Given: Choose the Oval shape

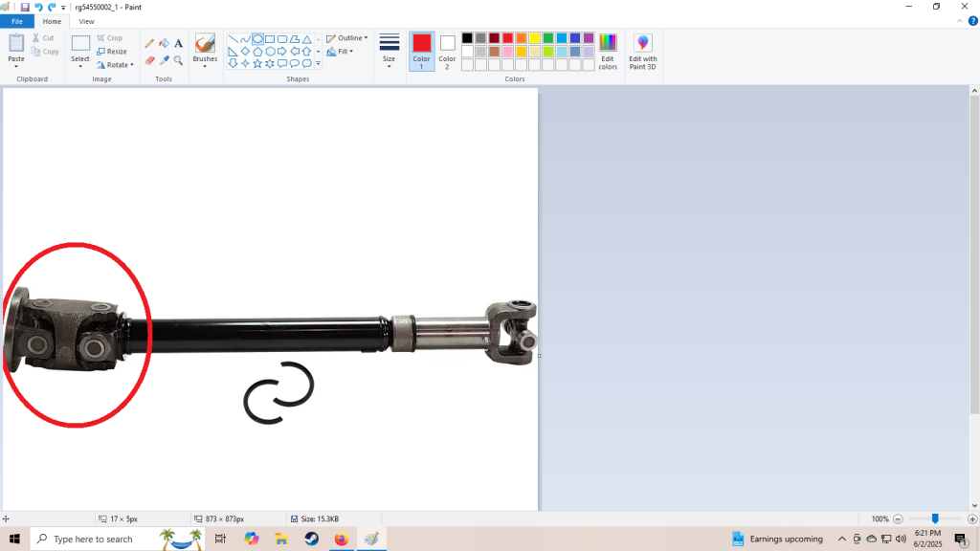Looking at the screenshot, I should (257, 38).
